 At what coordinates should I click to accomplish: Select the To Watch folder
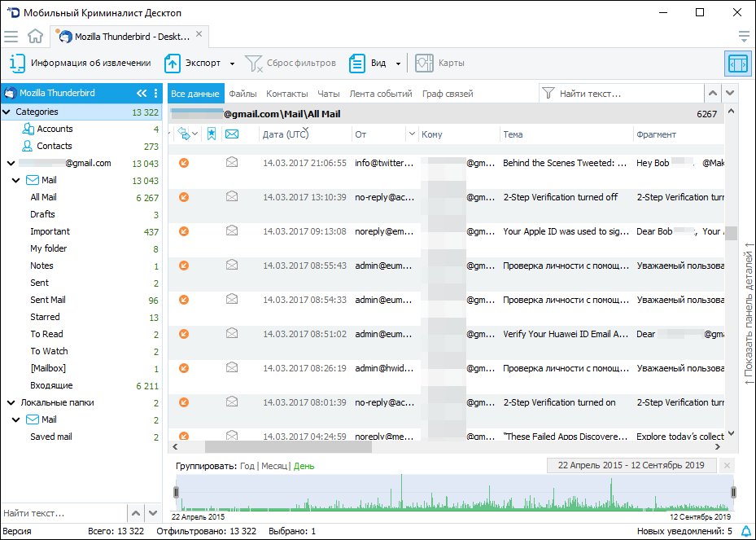click(49, 351)
